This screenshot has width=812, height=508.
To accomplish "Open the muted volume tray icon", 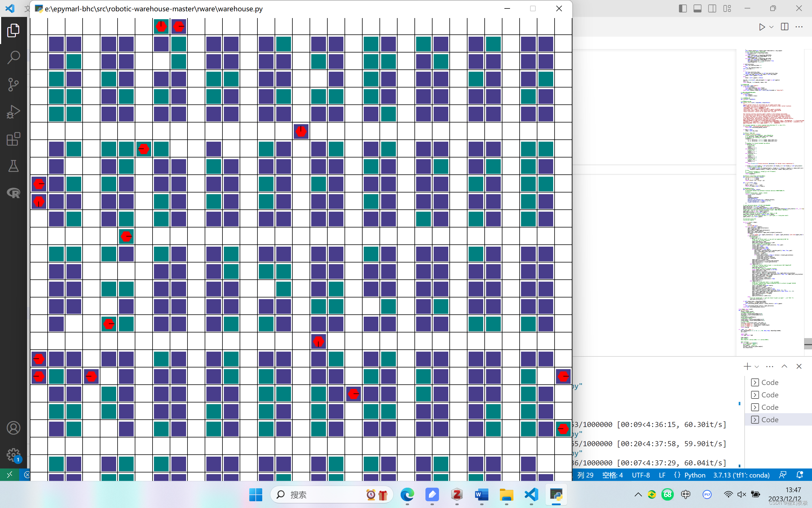I will tap(742, 494).
